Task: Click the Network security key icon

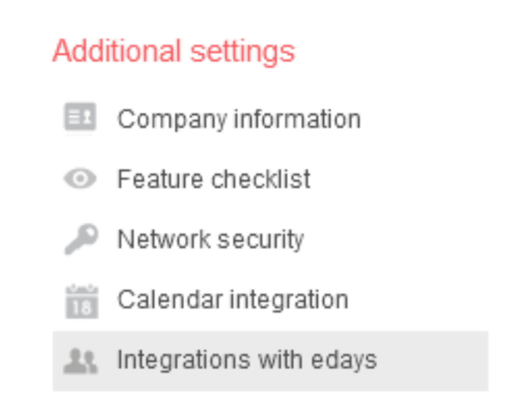Action: pos(81,239)
